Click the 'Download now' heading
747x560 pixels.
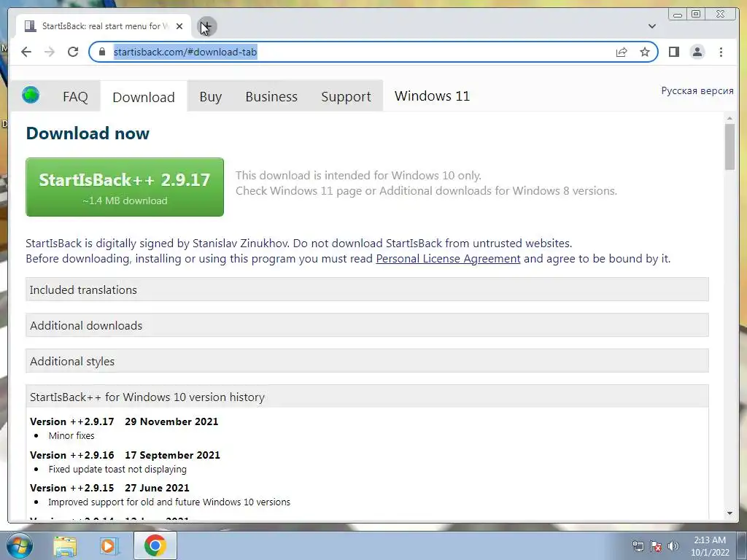click(88, 133)
